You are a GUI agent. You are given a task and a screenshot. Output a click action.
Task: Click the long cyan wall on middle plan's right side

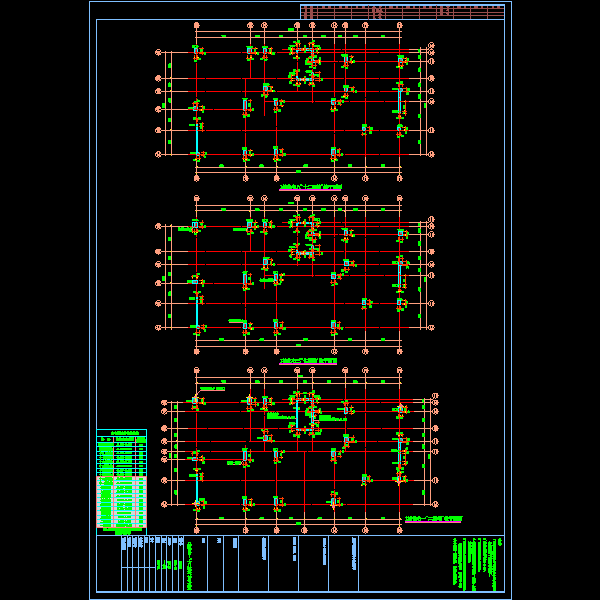[x=399, y=273]
